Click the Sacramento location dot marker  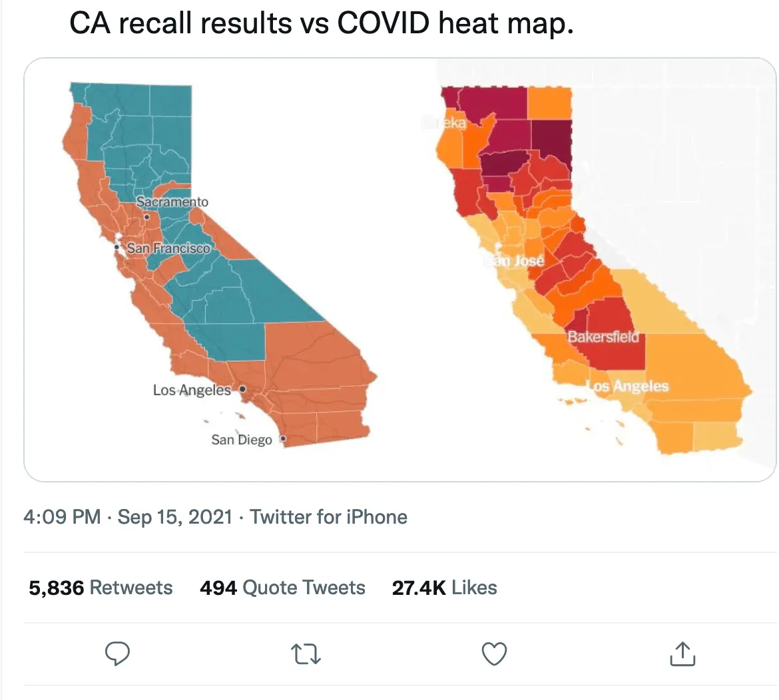pos(146,216)
